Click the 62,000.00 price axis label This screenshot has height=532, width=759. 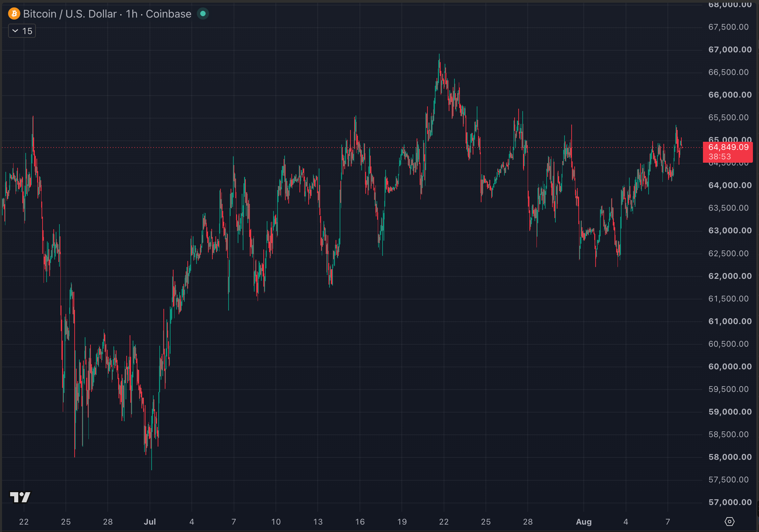click(x=730, y=276)
